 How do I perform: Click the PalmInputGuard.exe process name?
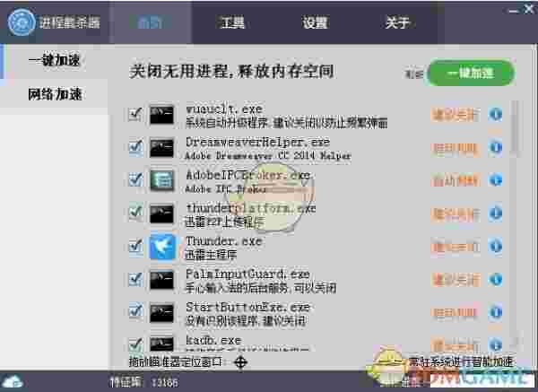pos(247,274)
